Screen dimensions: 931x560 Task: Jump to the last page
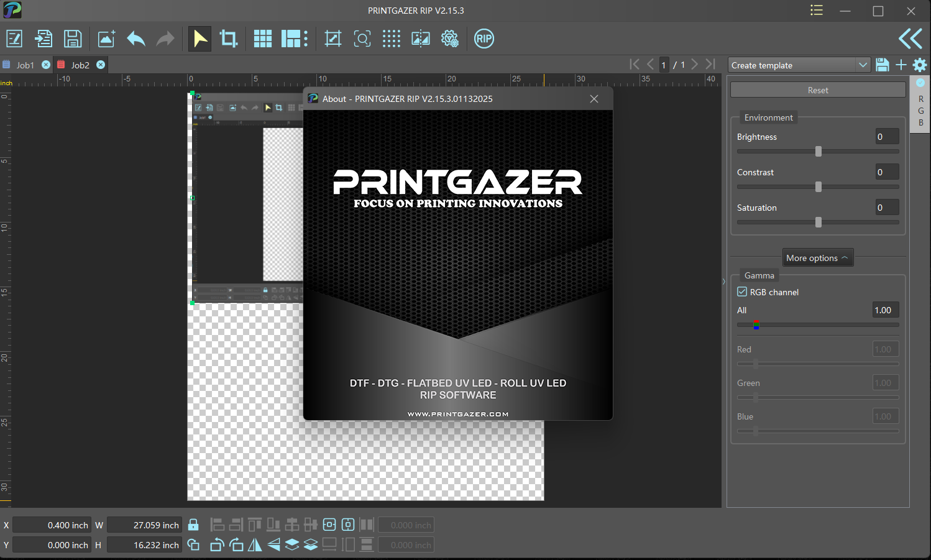(710, 65)
